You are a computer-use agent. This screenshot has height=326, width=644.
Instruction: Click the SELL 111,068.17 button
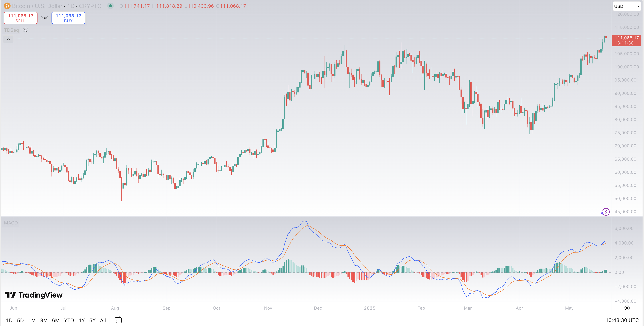pyautogui.click(x=21, y=18)
